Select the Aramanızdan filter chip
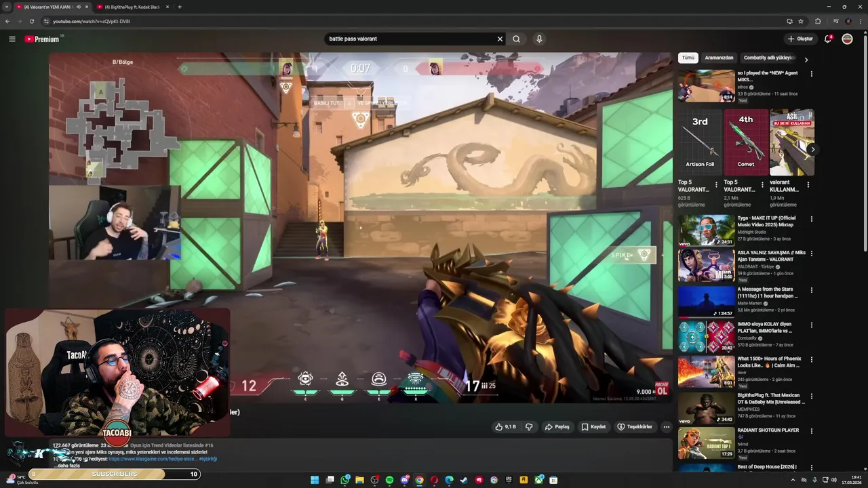Screen dimensions: 868x488 coord(719,58)
